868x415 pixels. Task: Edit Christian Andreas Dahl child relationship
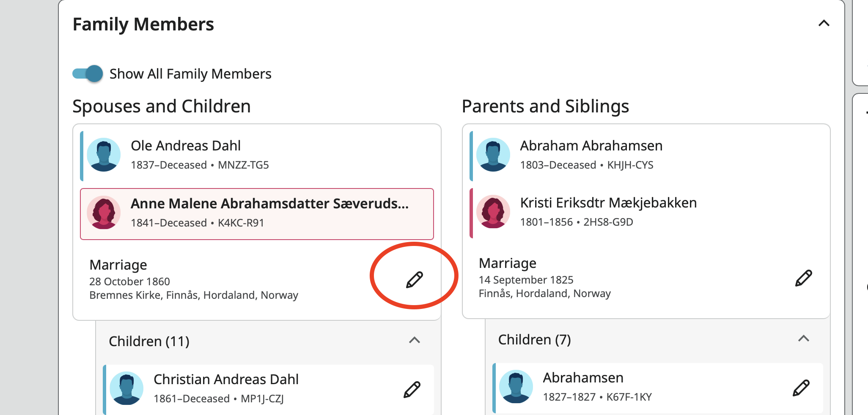412,390
